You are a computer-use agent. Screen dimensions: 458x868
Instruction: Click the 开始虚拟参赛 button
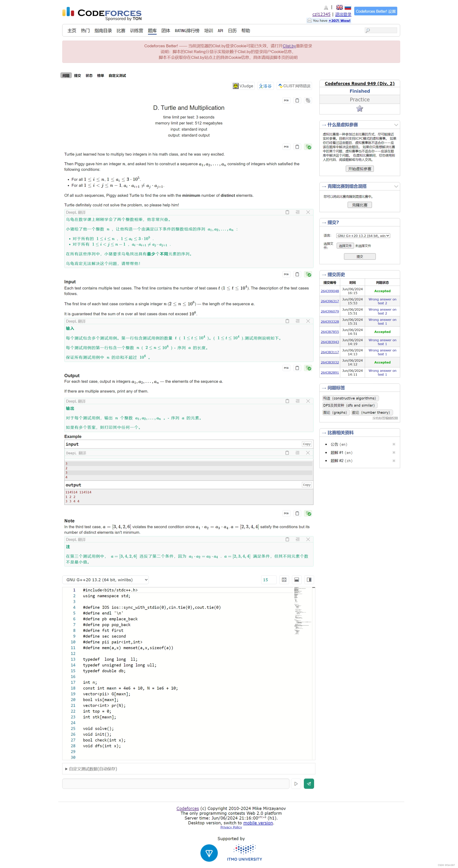pos(359,169)
